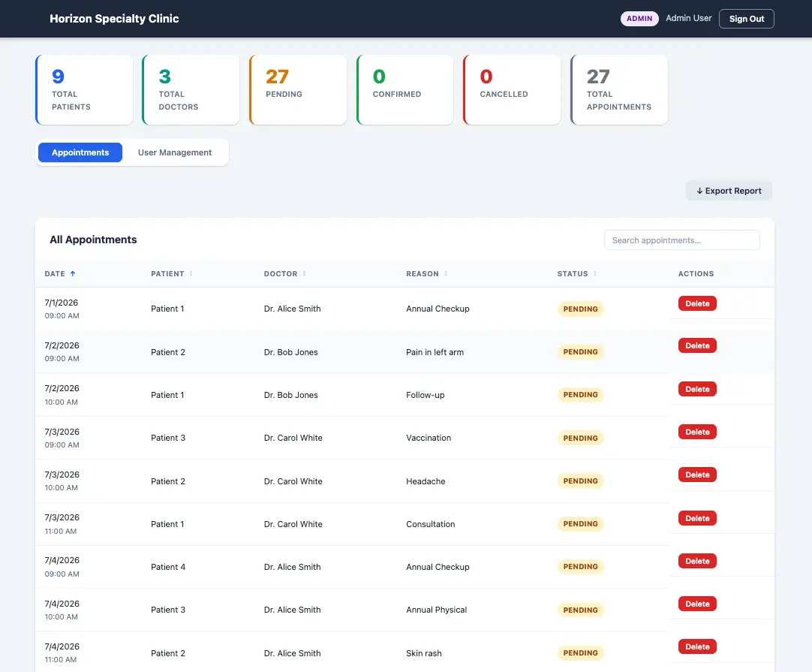Select the orange Pending stat card
This screenshot has width=812, height=672.
[x=298, y=89]
